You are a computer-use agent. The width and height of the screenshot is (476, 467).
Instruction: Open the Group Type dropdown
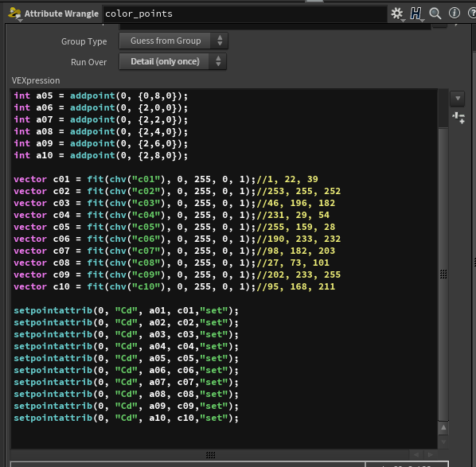tap(174, 41)
